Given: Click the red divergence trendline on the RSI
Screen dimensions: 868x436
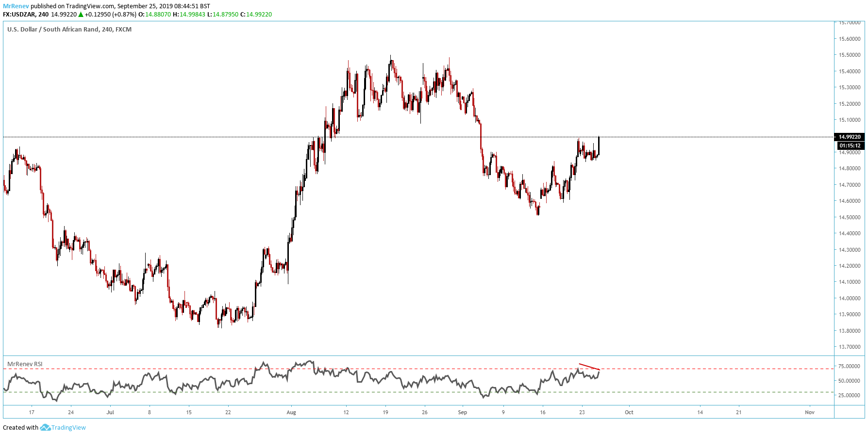Looking at the screenshot, I should click(589, 367).
